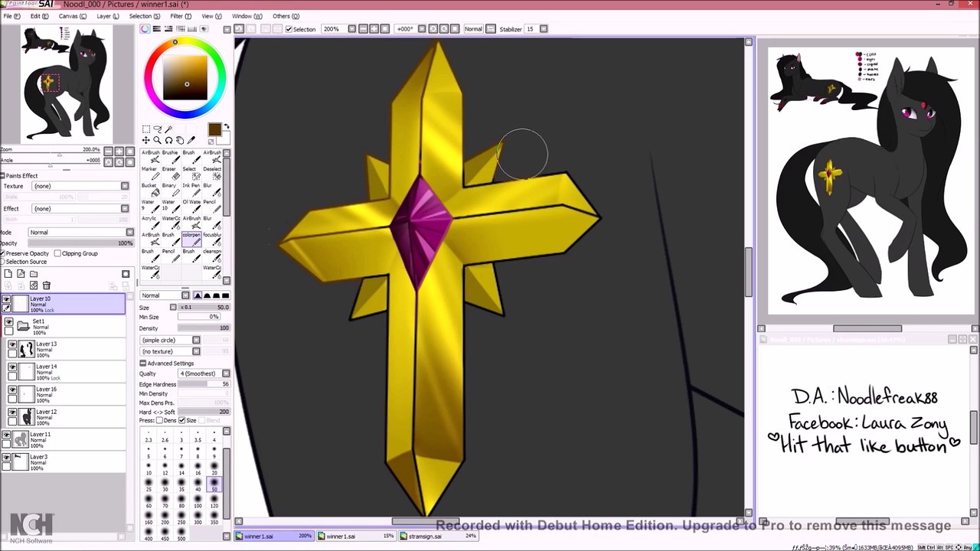Select the zoom magnifier tool
The height and width of the screenshot is (551, 980).
[158, 140]
